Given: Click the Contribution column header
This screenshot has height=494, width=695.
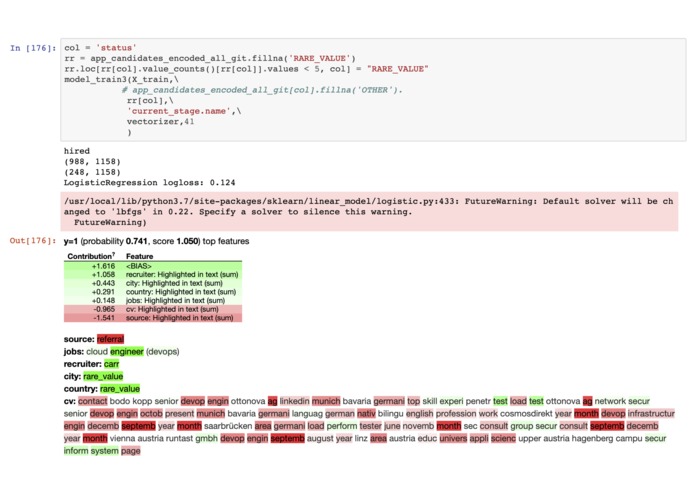Looking at the screenshot, I should pos(91,256).
